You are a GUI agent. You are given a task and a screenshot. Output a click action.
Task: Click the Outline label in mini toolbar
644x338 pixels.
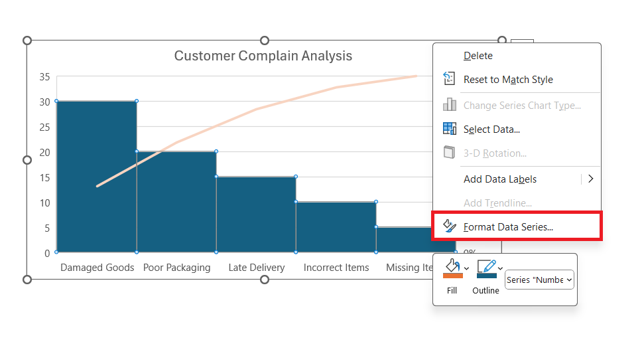coord(486,290)
